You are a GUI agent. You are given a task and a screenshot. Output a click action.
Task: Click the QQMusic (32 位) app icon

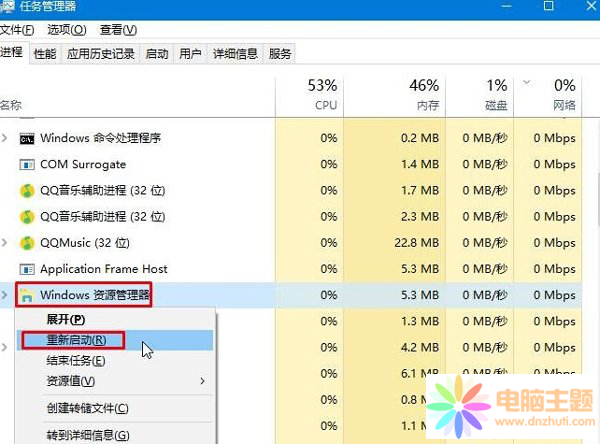[27, 243]
